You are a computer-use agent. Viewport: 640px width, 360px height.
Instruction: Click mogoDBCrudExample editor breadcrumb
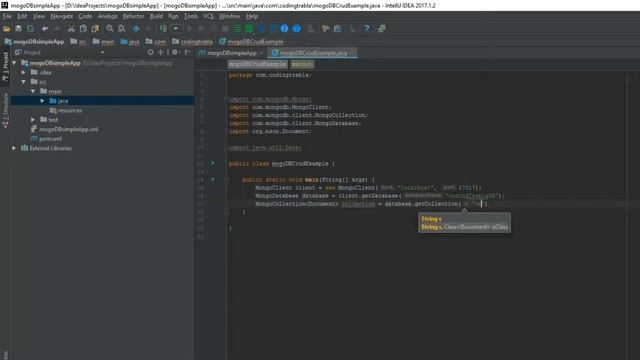(x=258, y=64)
